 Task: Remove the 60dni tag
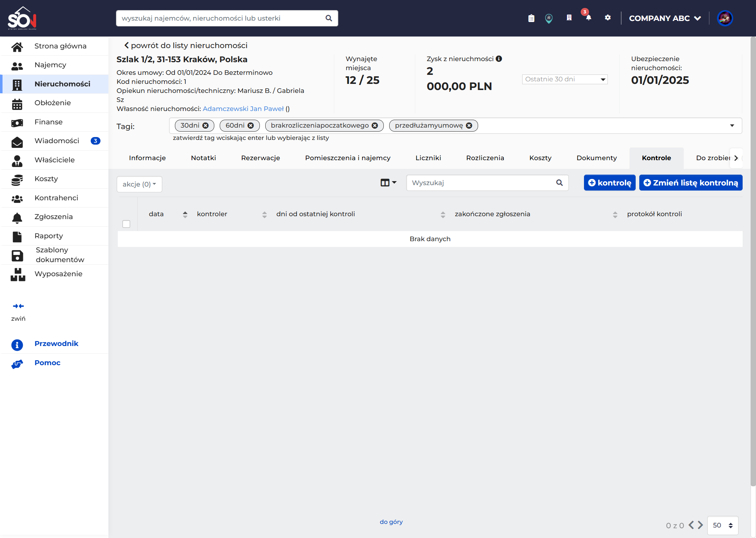point(250,125)
